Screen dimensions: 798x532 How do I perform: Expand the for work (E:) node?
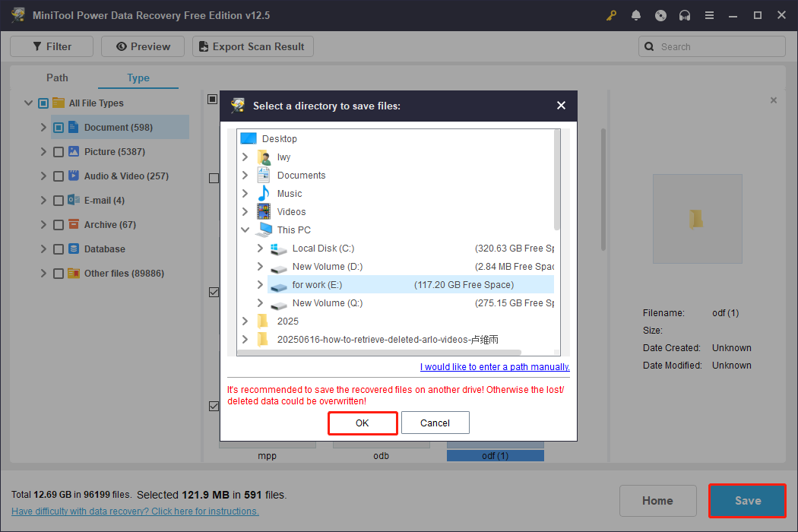coord(260,284)
